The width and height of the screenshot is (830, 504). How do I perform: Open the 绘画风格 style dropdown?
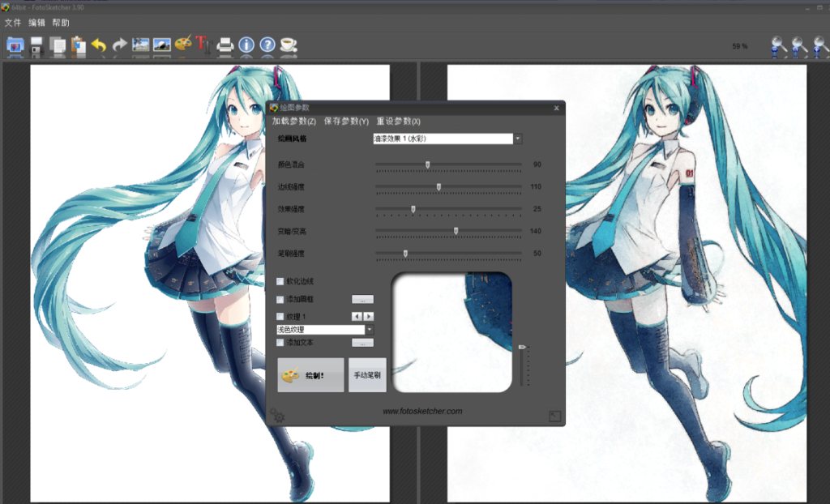(517, 138)
